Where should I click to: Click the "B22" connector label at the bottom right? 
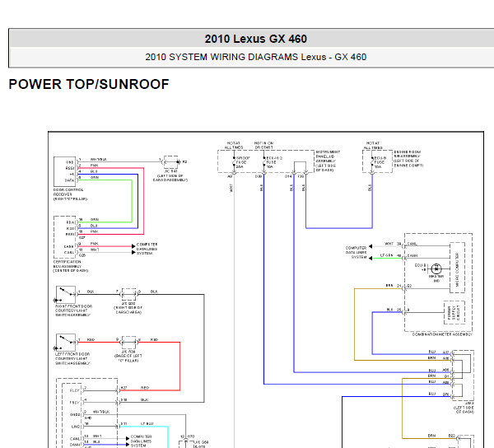(452, 436)
